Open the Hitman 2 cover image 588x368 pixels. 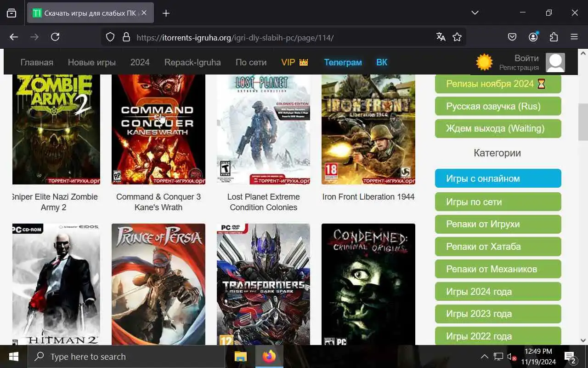[56, 284]
